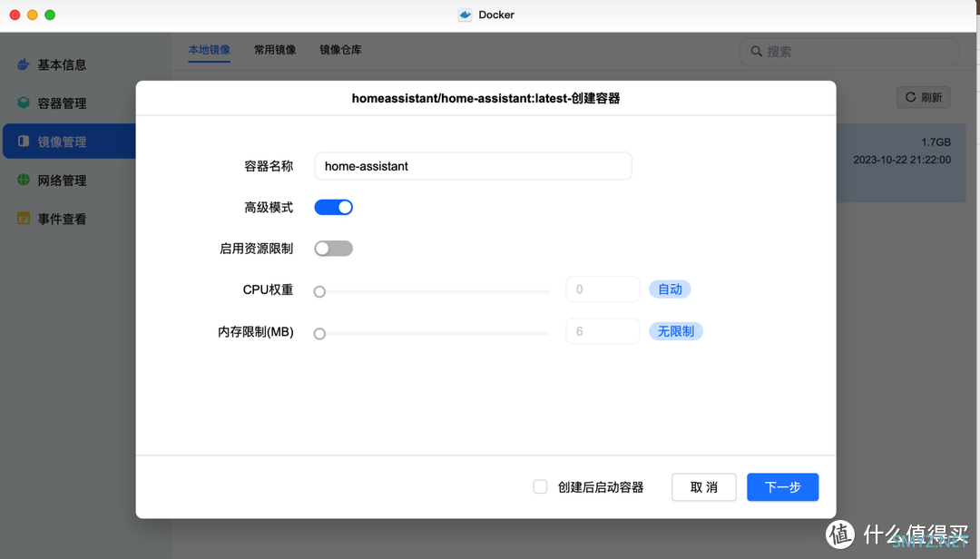
Task: Open the 镜像仓库 tab
Action: click(x=340, y=49)
